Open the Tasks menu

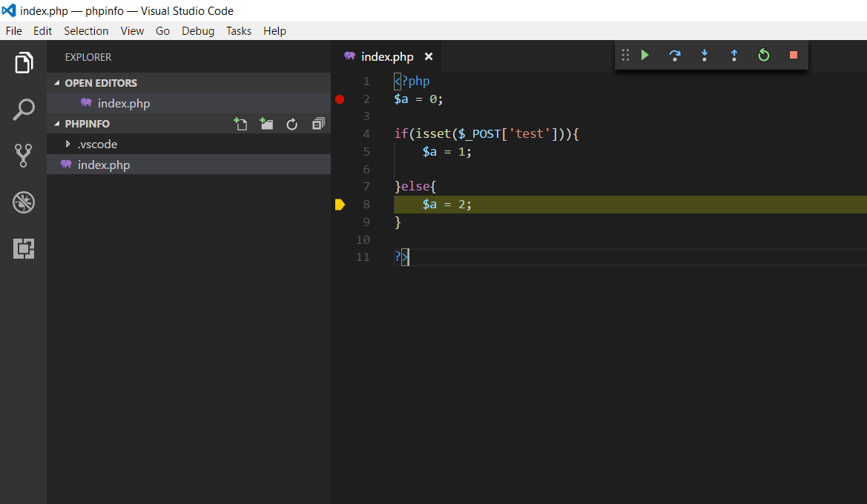[239, 31]
